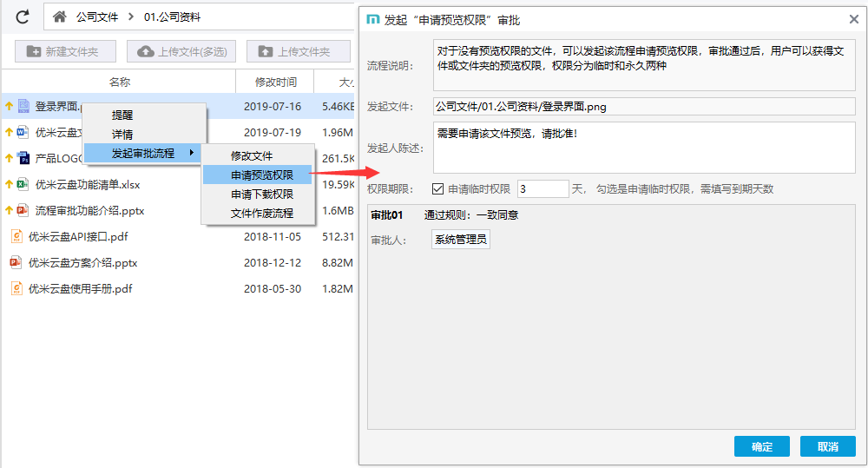Choose 申请下载权限 in the submenu

261,194
